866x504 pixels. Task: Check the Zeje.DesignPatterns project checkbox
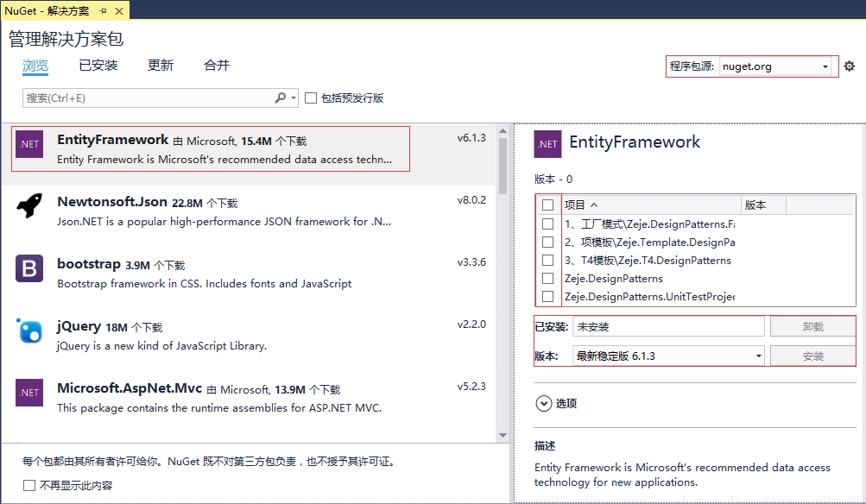point(548,278)
